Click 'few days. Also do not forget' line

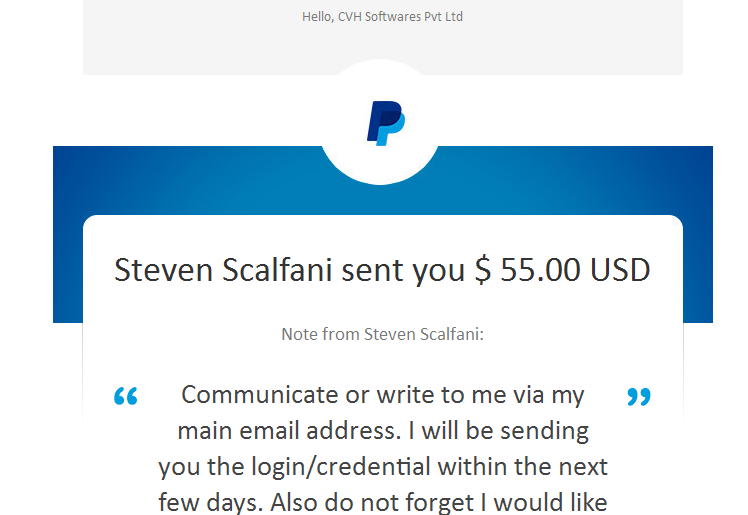(316, 502)
